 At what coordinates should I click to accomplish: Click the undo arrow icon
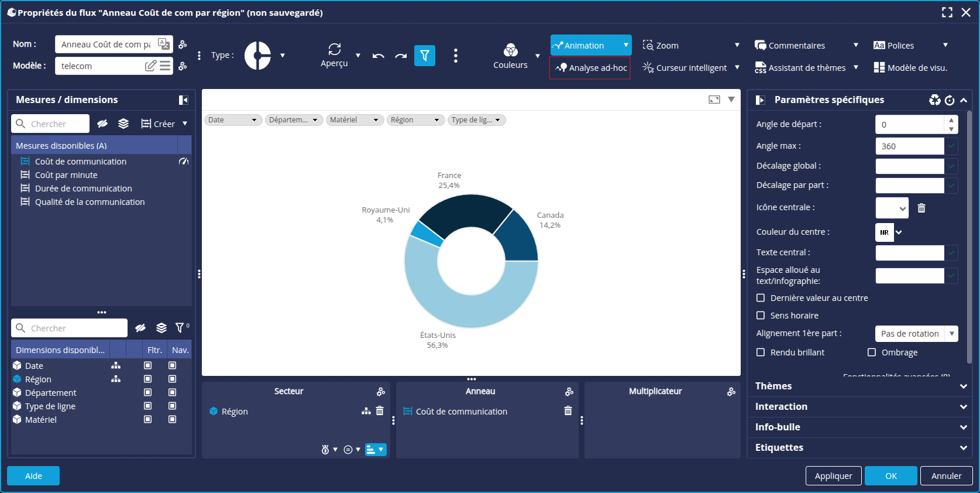[379, 56]
